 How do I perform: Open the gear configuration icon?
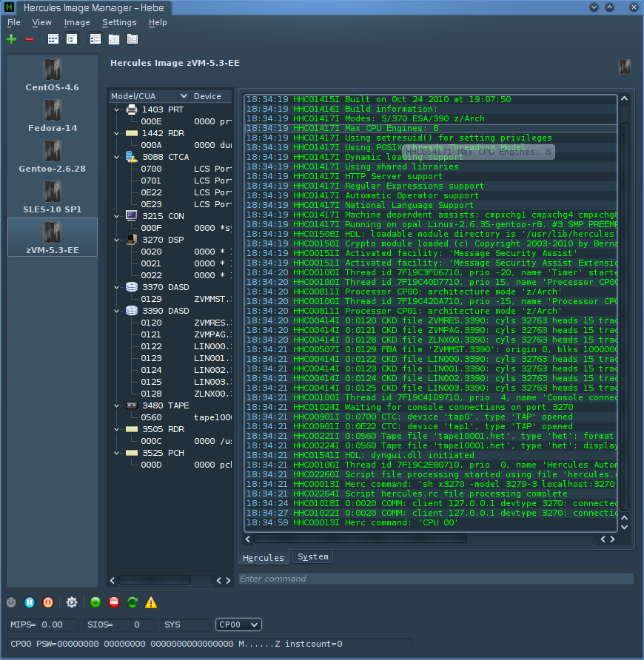(x=72, y=602)
